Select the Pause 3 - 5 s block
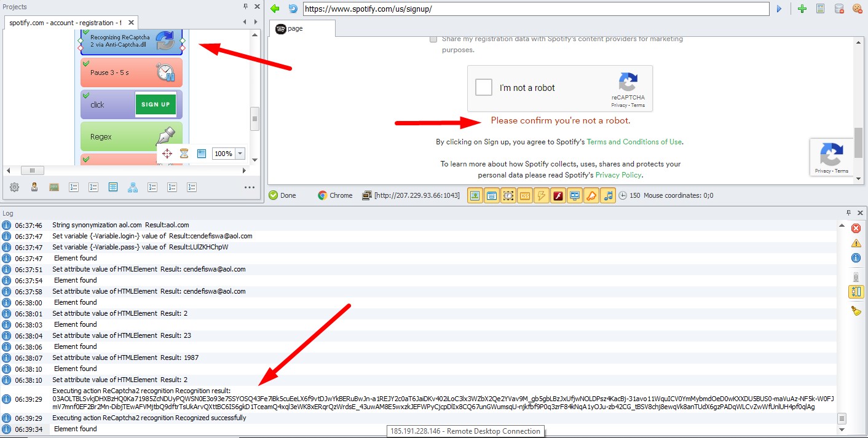 point(132,72)
